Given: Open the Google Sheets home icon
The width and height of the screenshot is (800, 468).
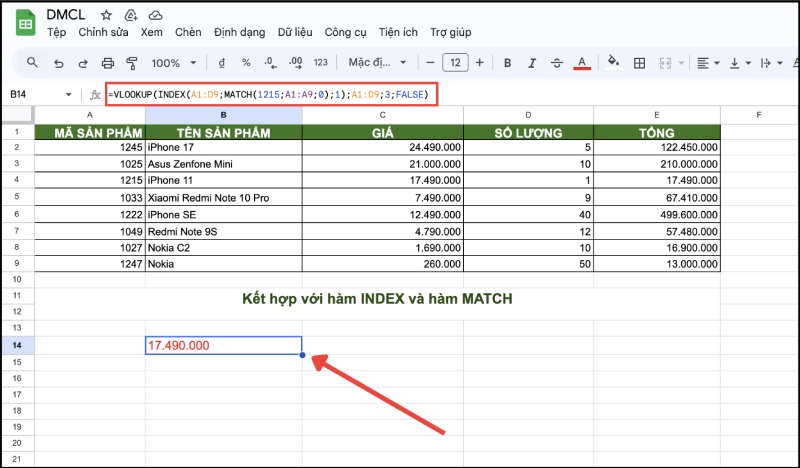Looking at the screenshot, I should (x=25, y=23).
